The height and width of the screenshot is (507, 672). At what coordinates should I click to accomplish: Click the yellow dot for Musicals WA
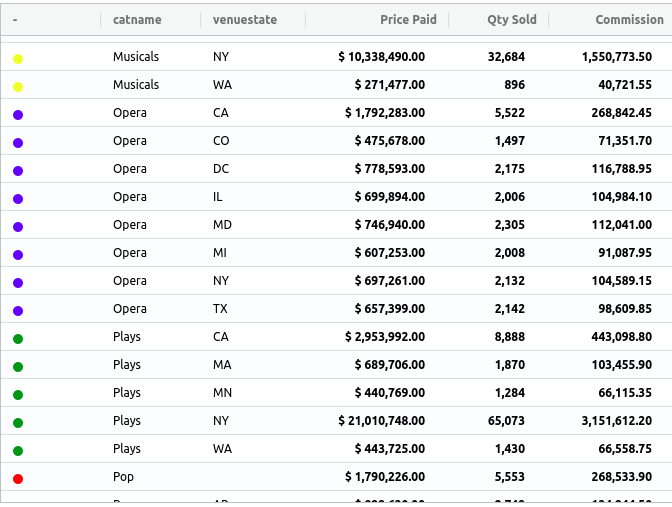pos(18,87)
